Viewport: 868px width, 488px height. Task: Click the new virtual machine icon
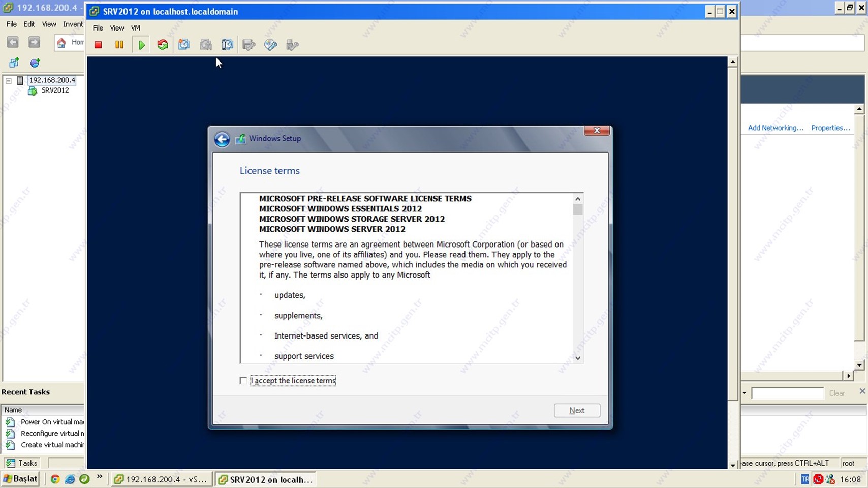click(x=14, y=63)
